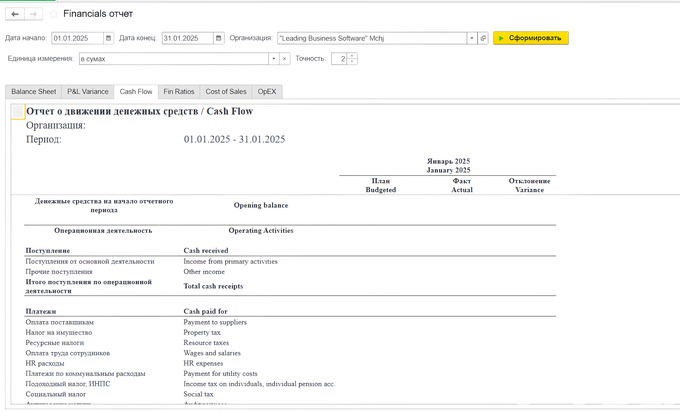The image size is (680, 412).
Task: Open the OpEX tab
Action: 267,91
